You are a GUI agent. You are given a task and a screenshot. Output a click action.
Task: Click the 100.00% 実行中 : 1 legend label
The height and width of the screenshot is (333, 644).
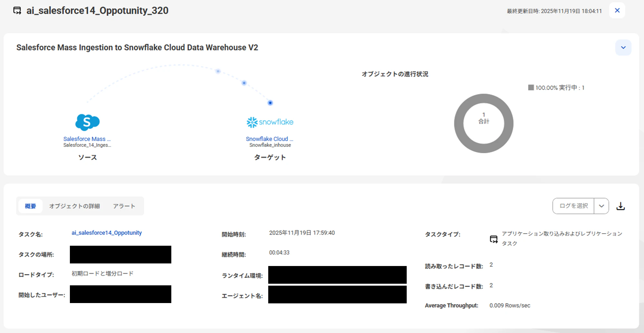click(560, 88)
